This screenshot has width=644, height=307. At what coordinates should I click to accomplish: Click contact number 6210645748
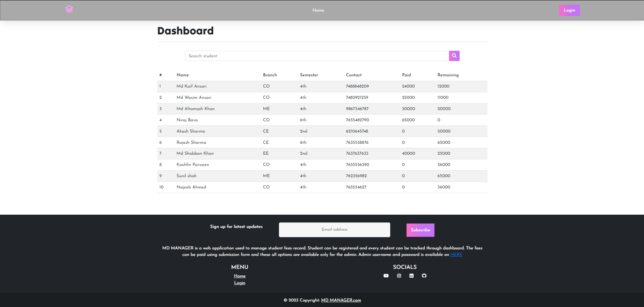coord(357,131)
